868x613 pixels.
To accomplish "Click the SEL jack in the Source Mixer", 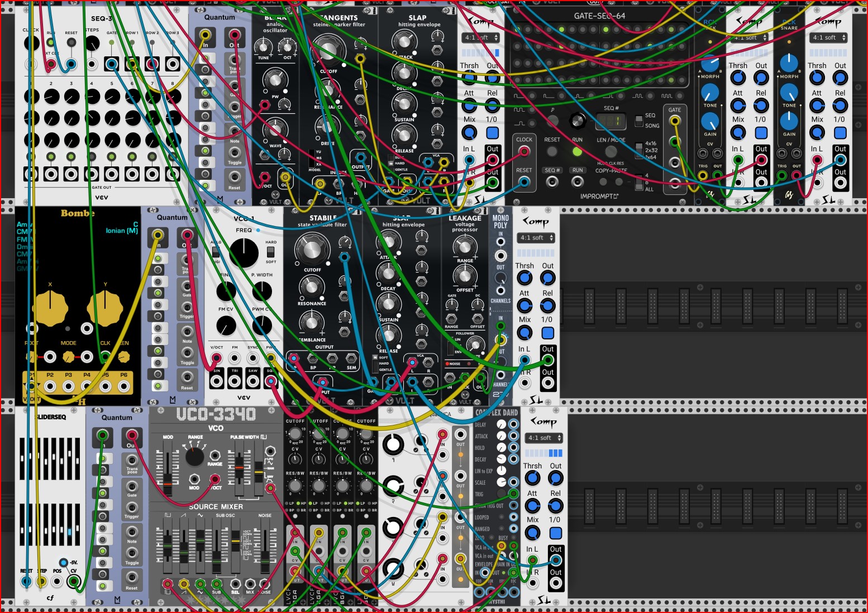I will tap(235, 584).
